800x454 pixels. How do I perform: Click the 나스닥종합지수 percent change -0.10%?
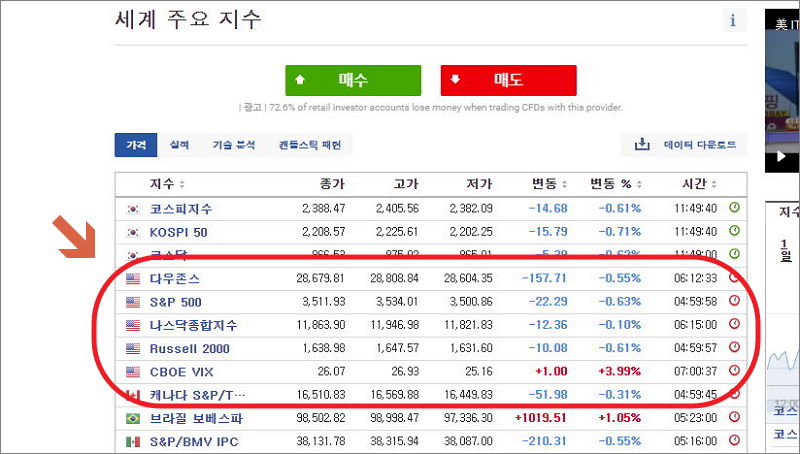[x=619, y=325]
